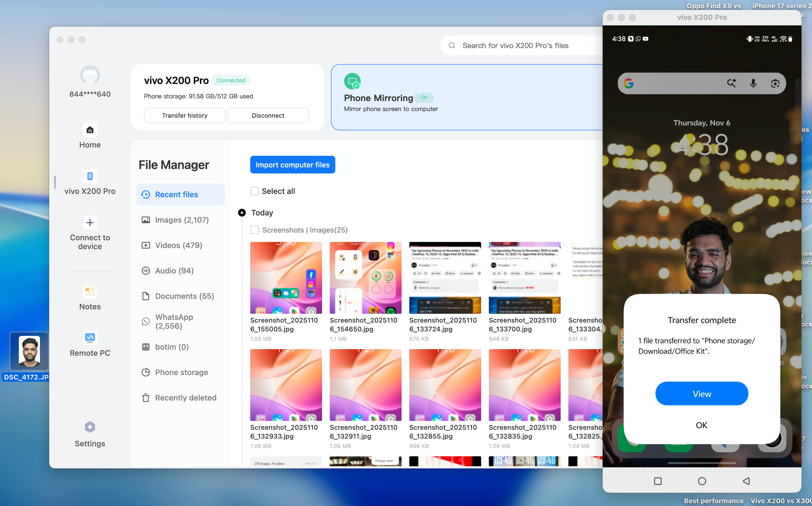812x506 pixels.
Task: Click the Connect to device plus icon
Action: point(90,223)
